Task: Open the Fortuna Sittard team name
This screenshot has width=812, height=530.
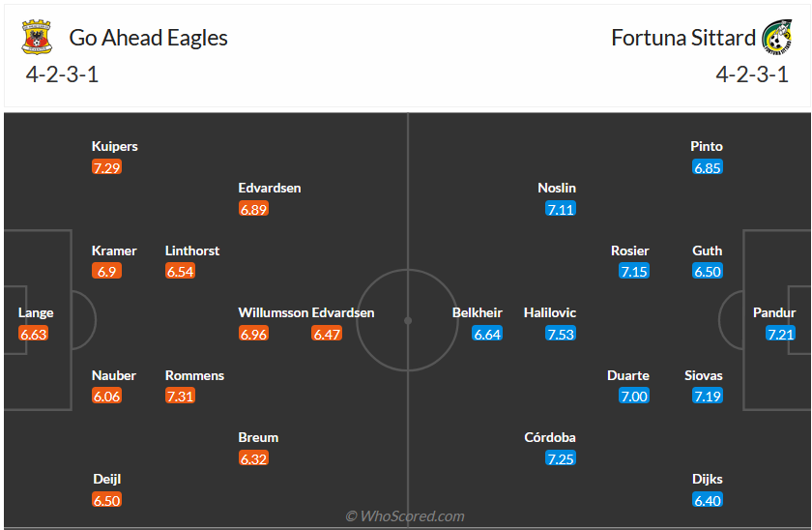Action: pos(683,38)
